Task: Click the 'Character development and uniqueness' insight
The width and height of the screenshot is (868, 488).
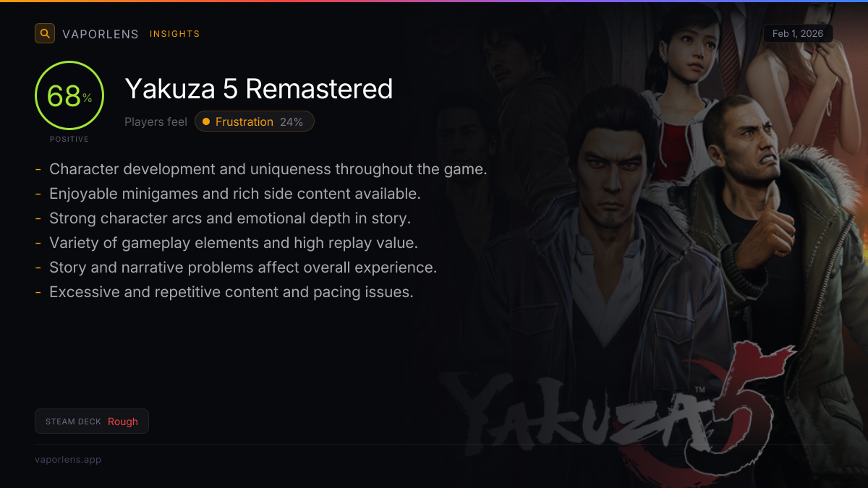Action: [x=268, y=169]
